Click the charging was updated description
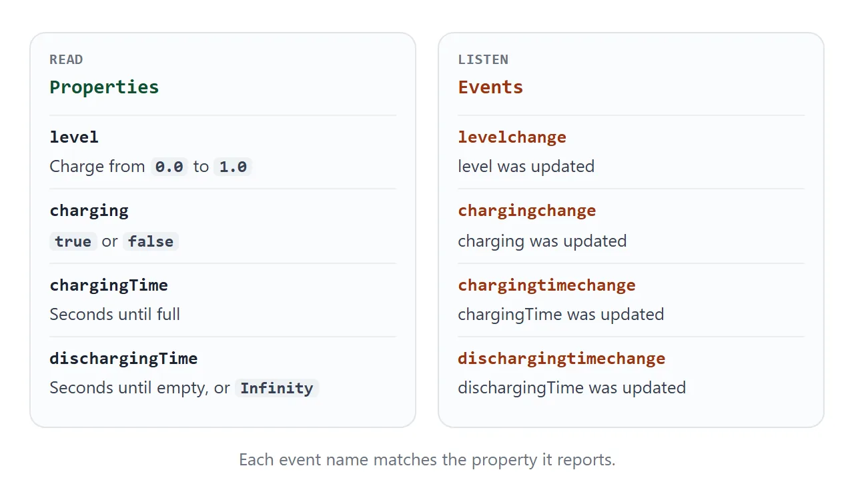Image resolution: width=854 pixels, height=504 pixels. pos(542,241)
